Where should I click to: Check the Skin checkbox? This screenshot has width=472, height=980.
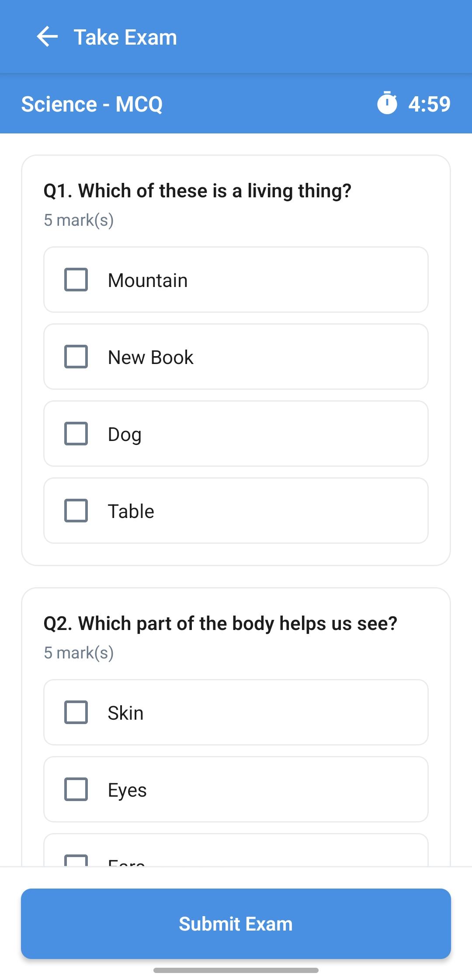(x=76, y=712)
